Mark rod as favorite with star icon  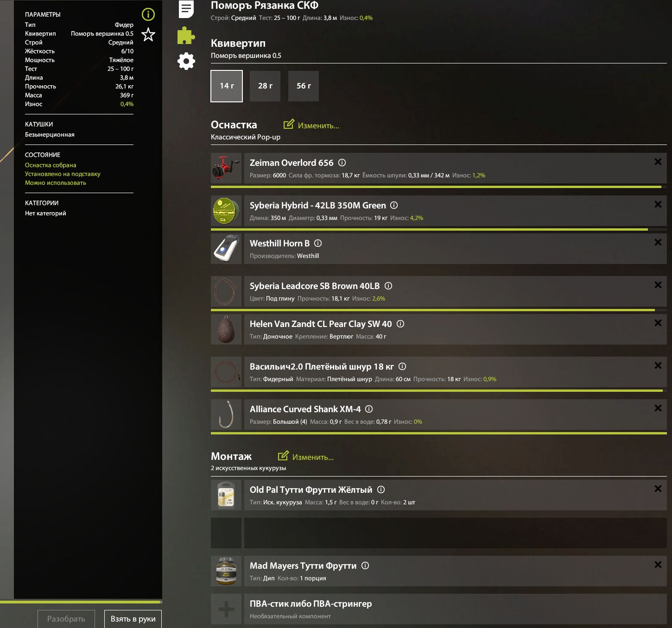point(148,34)
